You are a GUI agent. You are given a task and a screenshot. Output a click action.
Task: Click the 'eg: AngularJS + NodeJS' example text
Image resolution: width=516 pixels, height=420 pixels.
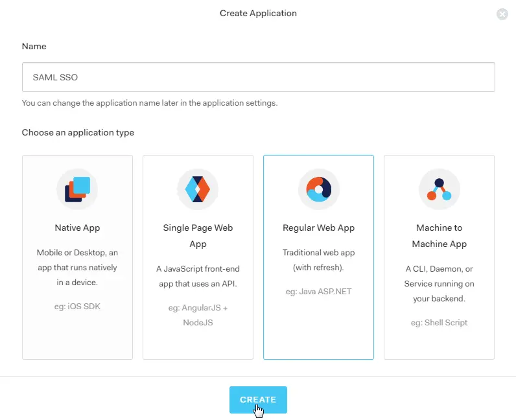point(198,314)
